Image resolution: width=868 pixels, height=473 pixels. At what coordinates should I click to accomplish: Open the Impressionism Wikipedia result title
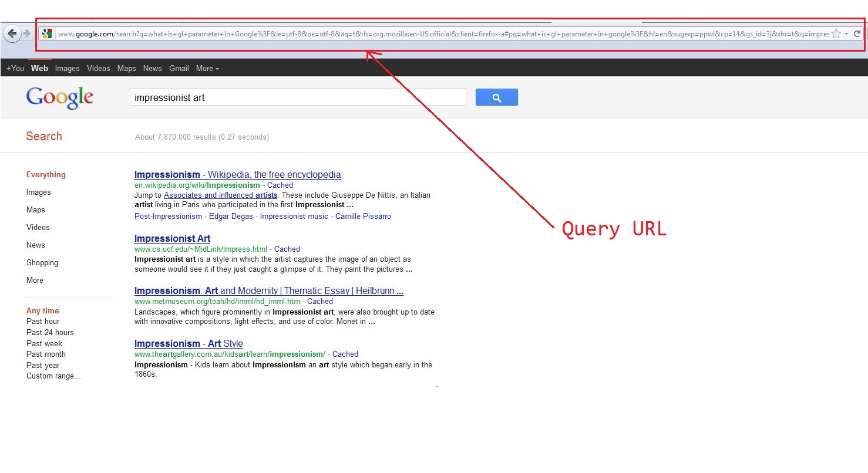(237, 175)
